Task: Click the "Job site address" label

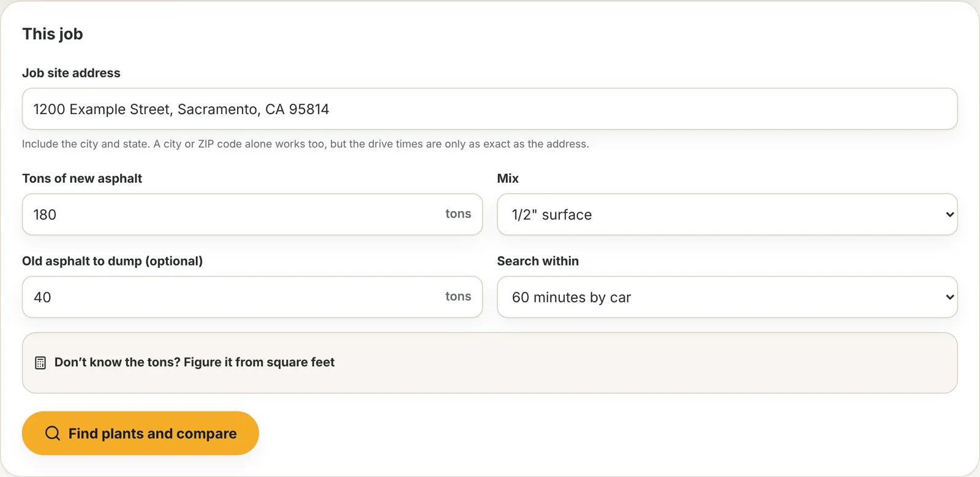Action: click(x=71, y=73)
